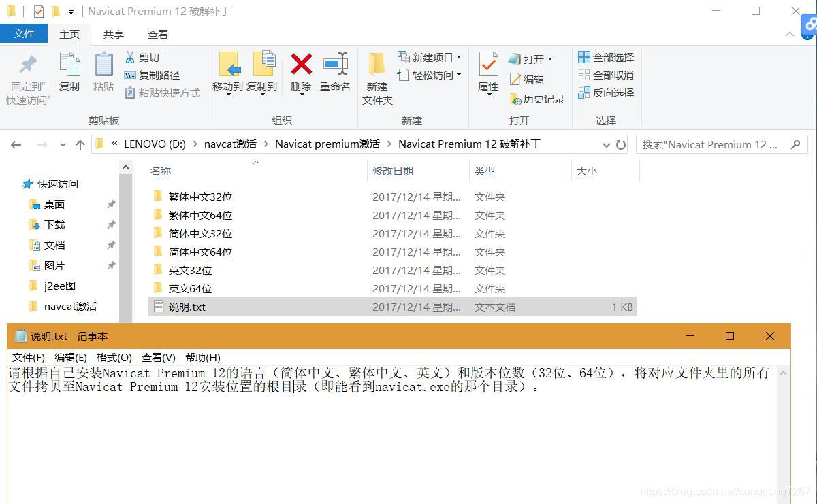Open Quick Access Toolbar customize dropdown
This screenshot has height=504, width=817.
(x=71, y=12)
